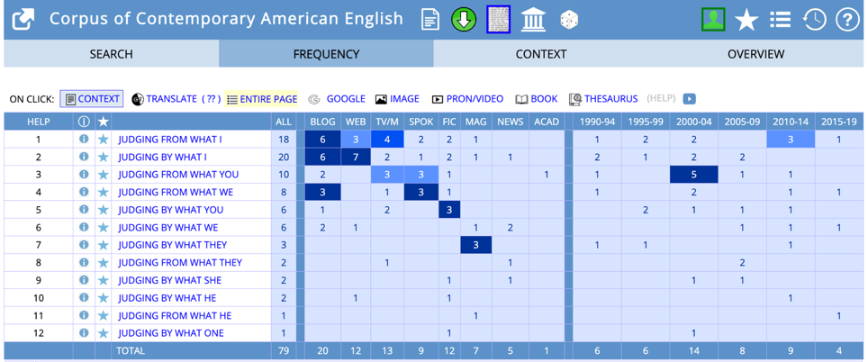Click the question mark help icon
The height and width of the screenshot is (362, 868).
point(845,20)
